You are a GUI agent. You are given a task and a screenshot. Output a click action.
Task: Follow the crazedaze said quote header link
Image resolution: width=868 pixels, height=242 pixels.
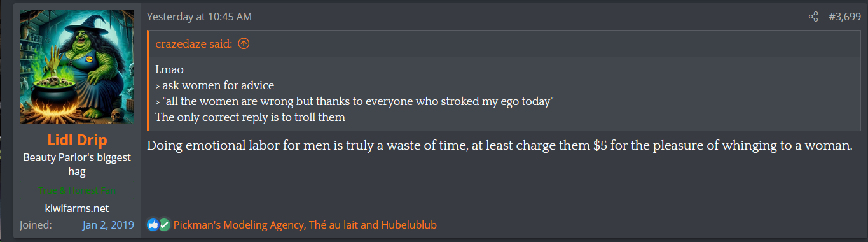pos(195,44)
